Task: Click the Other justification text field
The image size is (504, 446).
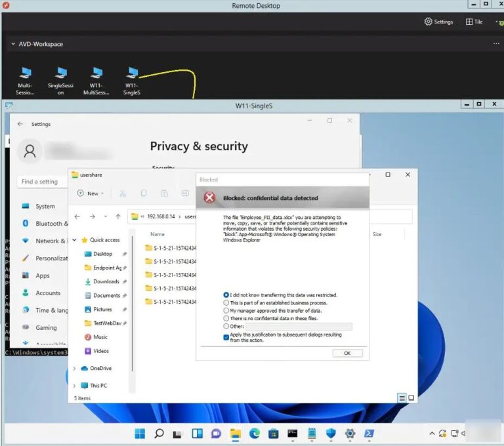Action: point(299,327)
